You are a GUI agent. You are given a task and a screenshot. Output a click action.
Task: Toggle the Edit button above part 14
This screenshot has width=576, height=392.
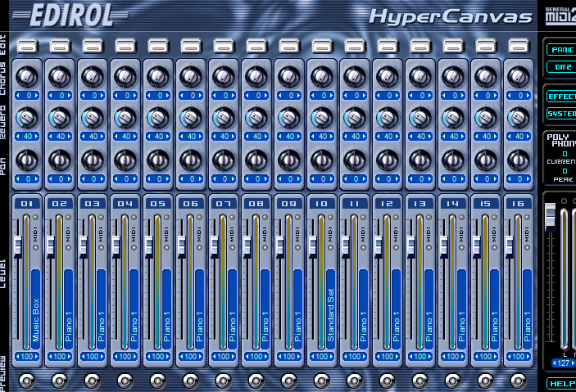pyautogui.click(x=453, y=47)
